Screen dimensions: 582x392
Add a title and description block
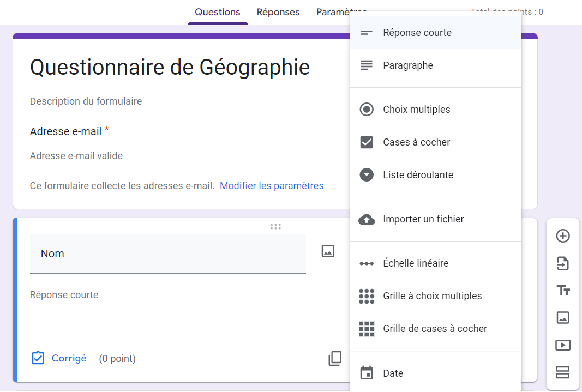[x=562, y=291]
